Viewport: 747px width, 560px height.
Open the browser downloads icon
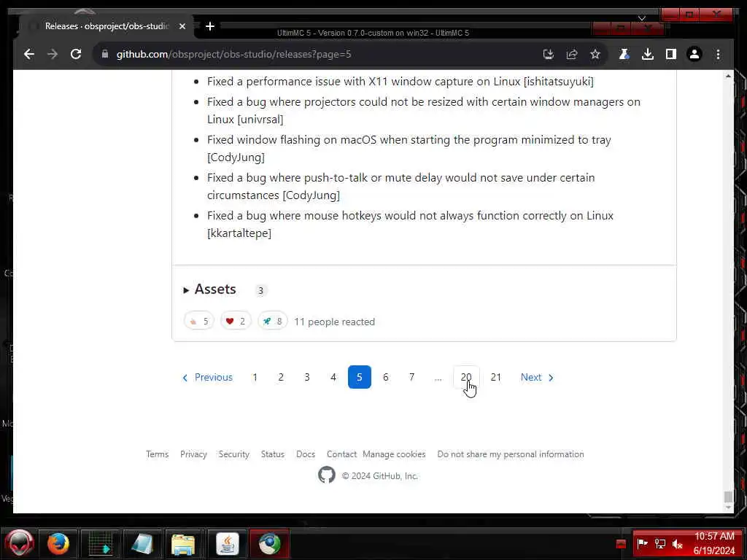point(648,54)
